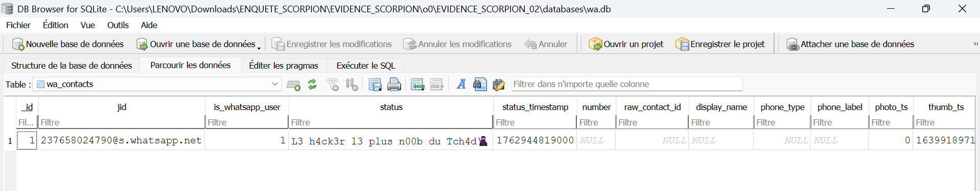The image size is (980, 191).
Task: Sort by the phone_type column header
Action: [x=782, y=107]
